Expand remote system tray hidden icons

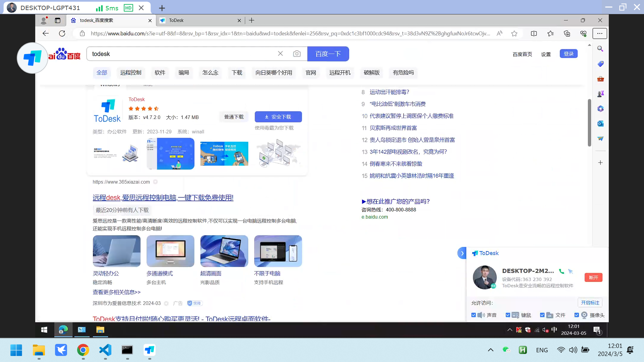[509, 330]
